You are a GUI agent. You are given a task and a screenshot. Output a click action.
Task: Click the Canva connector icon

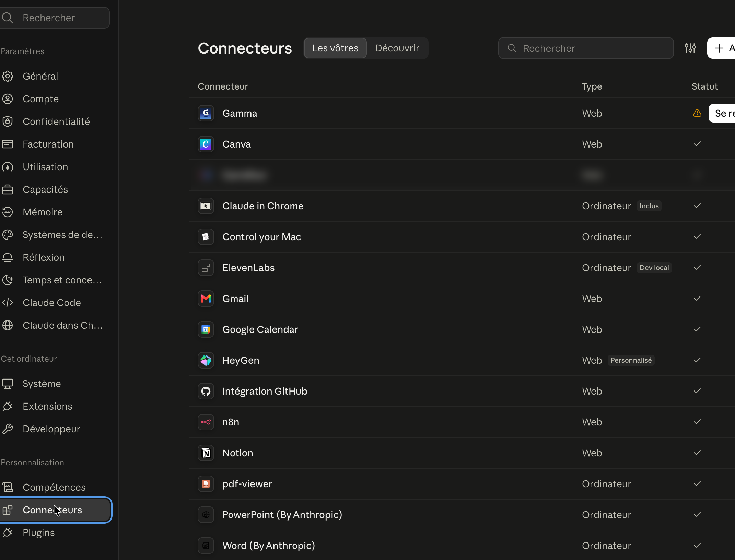pos(206,144)
